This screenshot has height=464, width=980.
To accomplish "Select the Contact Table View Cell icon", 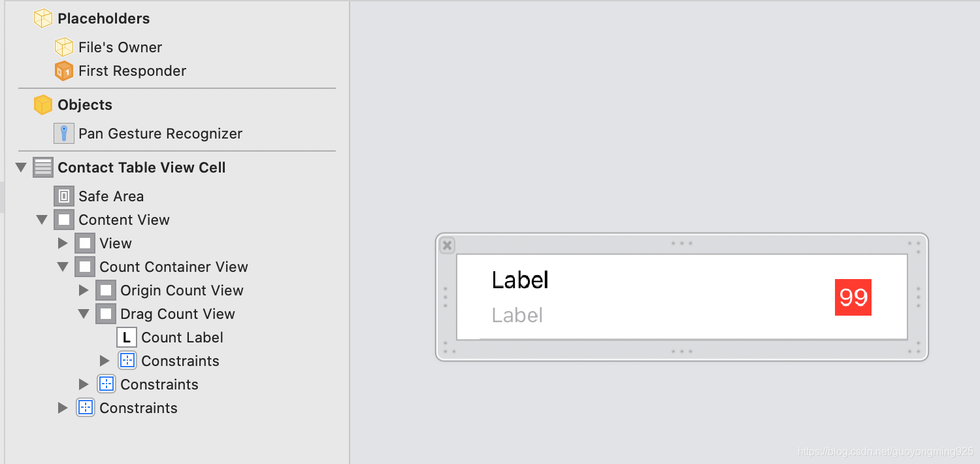I will [x=42, y=167].
